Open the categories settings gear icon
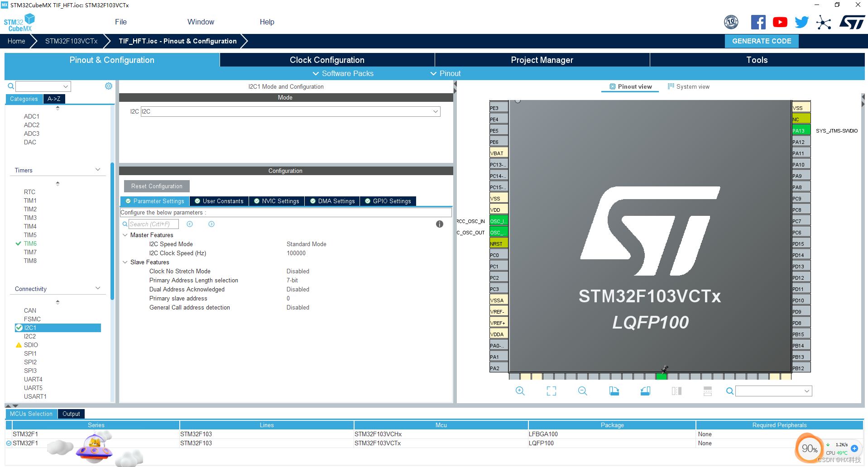This screenshot has width=868, height=467. (x=109, y=86)
